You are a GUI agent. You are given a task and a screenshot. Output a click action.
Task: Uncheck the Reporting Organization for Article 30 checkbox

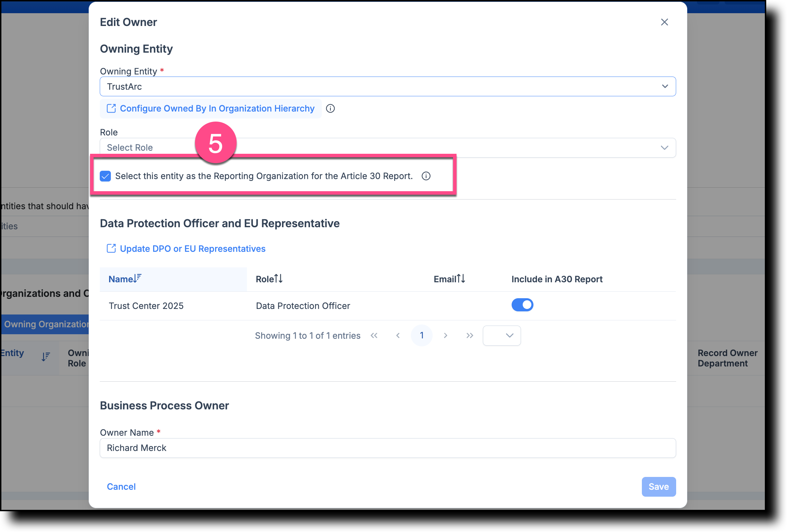(105, 176)
